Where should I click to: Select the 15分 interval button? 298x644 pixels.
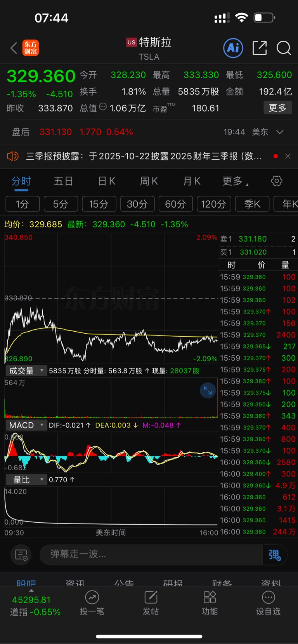click(99, 204)
